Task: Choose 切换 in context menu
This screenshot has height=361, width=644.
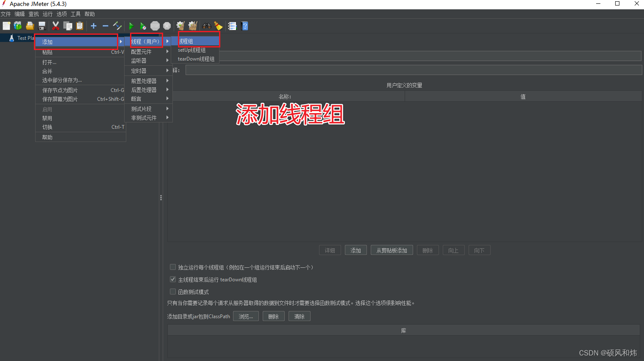Action: [x=80, y=127]
